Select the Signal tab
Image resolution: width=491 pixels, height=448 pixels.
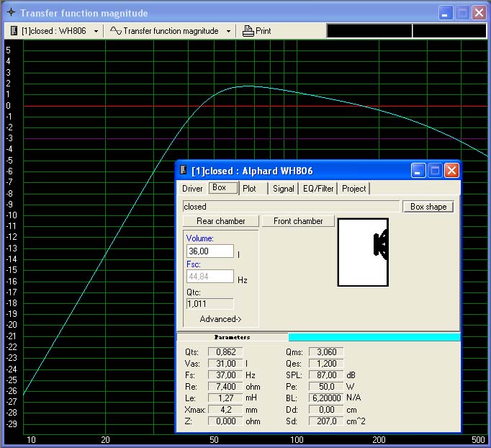[283, 189]
